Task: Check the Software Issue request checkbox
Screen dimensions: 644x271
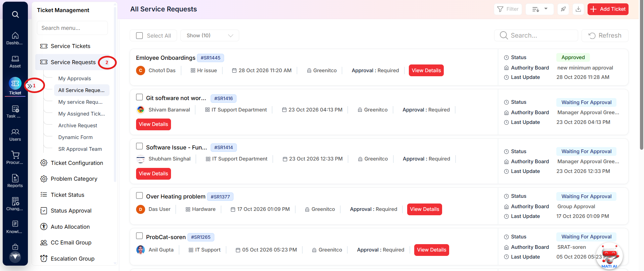Action: point(139,146)
